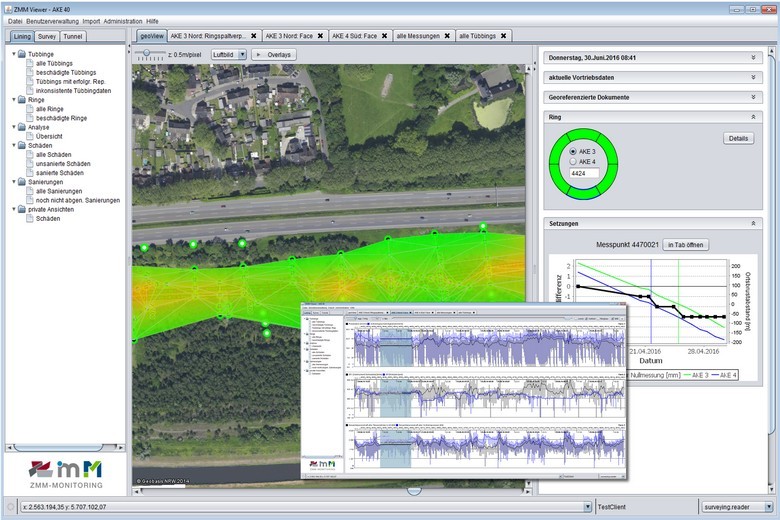
Task: Close the 'AKE 3 Nord: Face' tab
Action: (320, 36)
